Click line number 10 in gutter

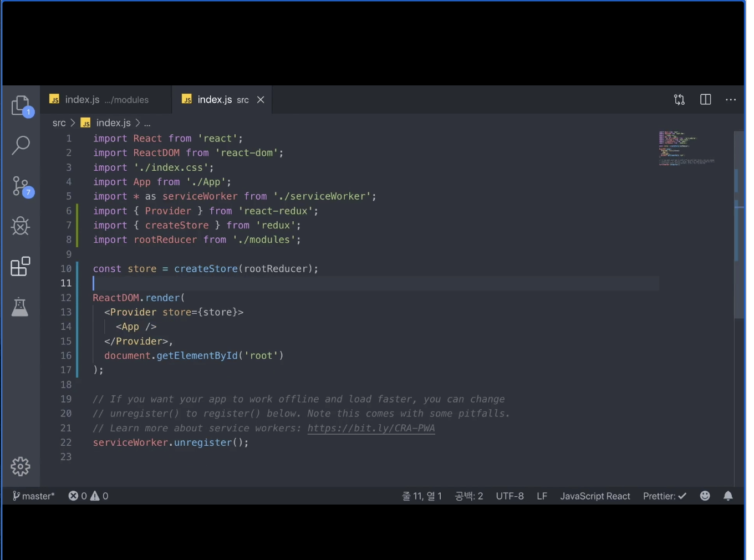[x=66, y=269]
